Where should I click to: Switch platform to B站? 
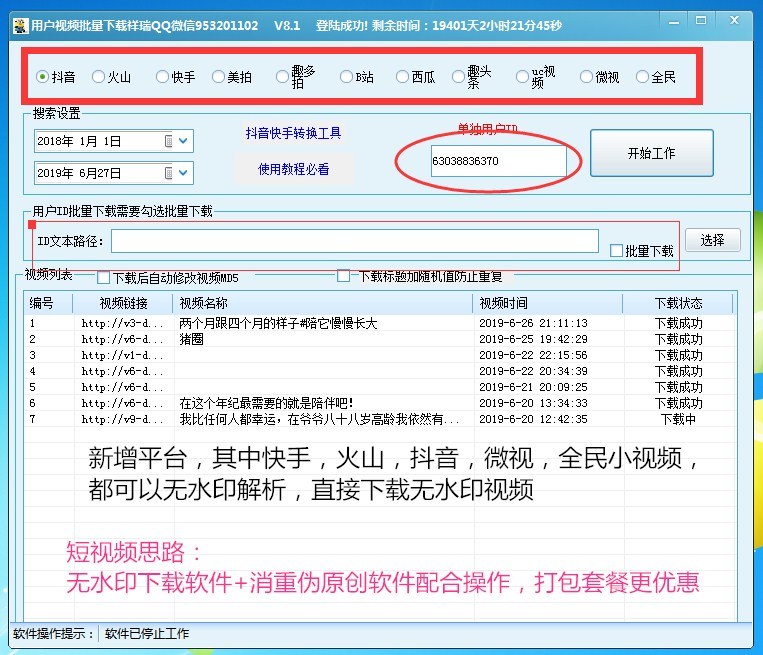tap(346, 77)
